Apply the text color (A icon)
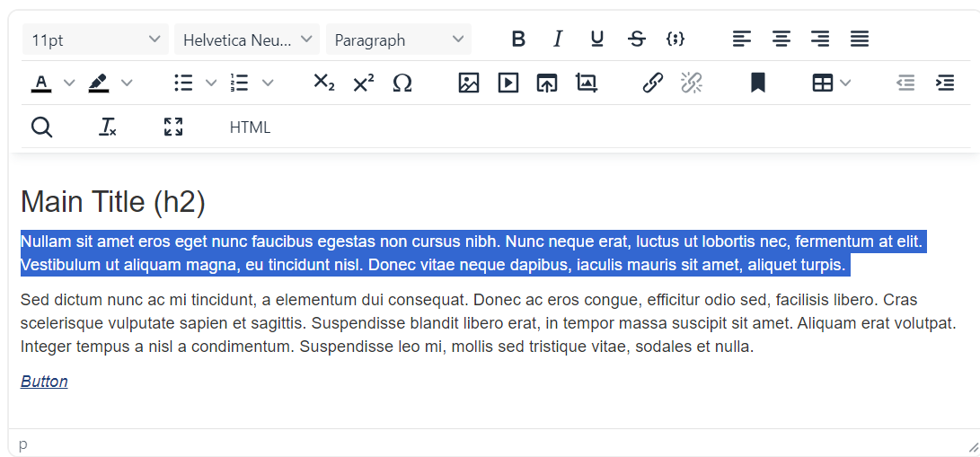Screen dimensions: 980x457 [41, 83]
